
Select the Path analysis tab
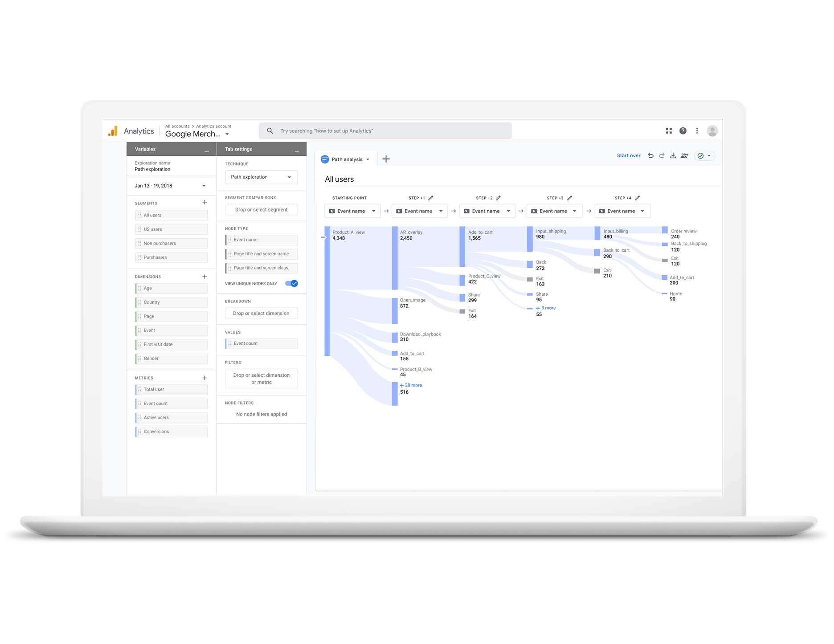[346, 159]
